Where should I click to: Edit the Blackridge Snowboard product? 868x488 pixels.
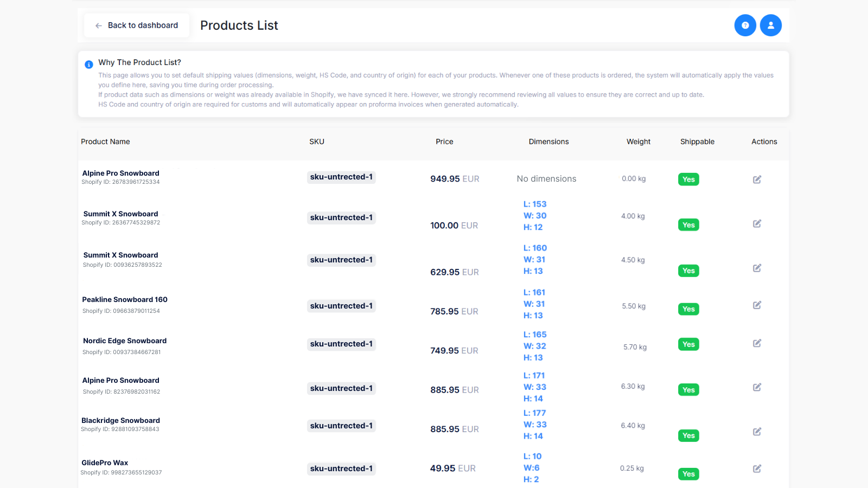point(757,432)
